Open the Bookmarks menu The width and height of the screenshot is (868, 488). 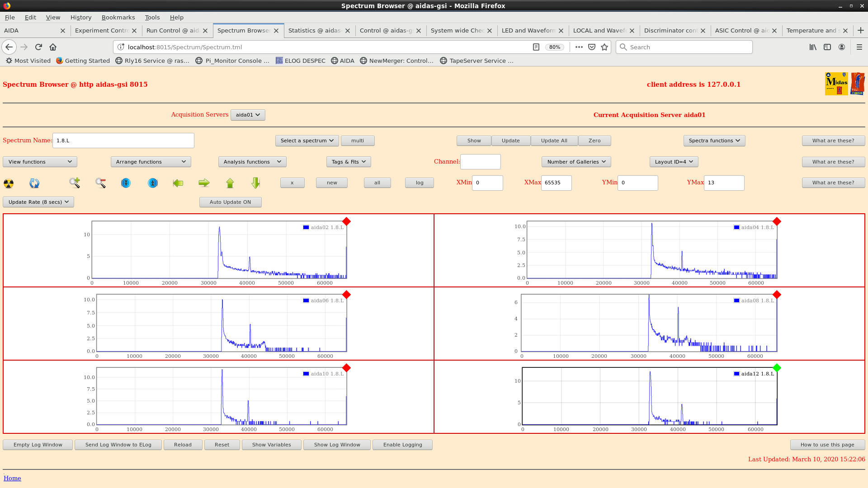point(118,17)
